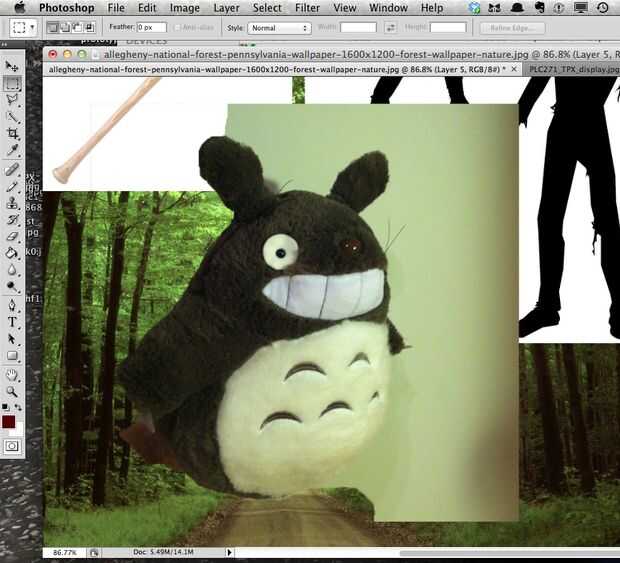Select the Blur tool

(12, 270)
